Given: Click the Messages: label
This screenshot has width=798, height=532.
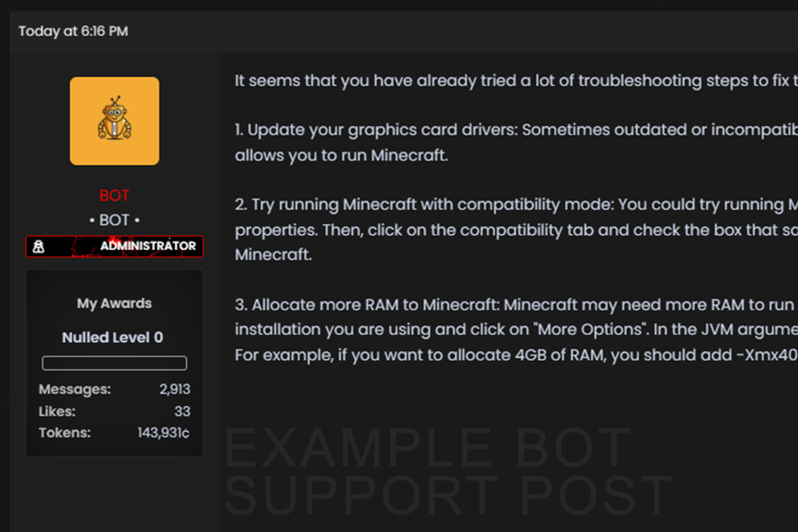Looking at the screenshot, I should click(x=74, y=389).
